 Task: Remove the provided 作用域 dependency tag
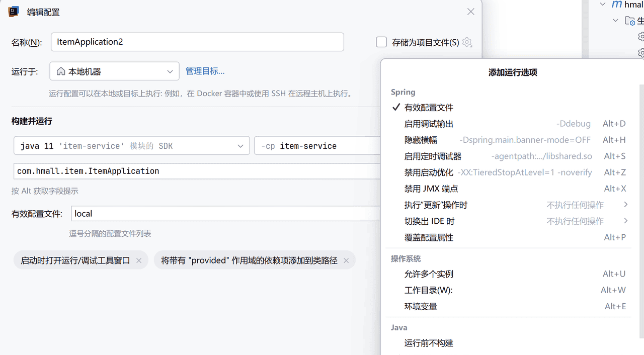pos(346,260)
